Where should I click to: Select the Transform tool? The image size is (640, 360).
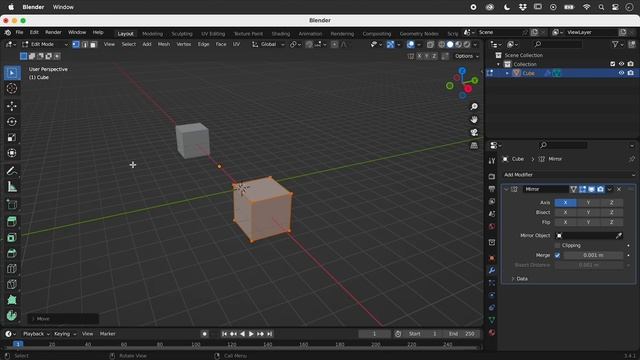(12, 153)
